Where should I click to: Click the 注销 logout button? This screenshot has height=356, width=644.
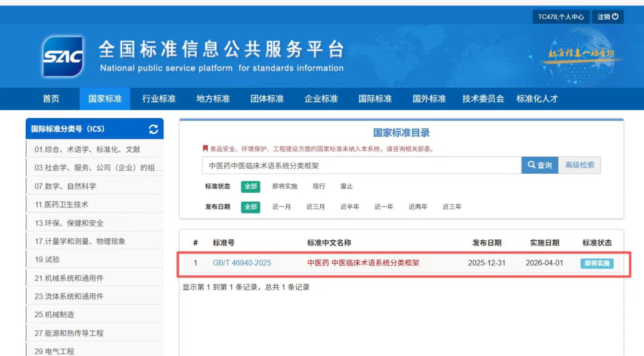608,17
